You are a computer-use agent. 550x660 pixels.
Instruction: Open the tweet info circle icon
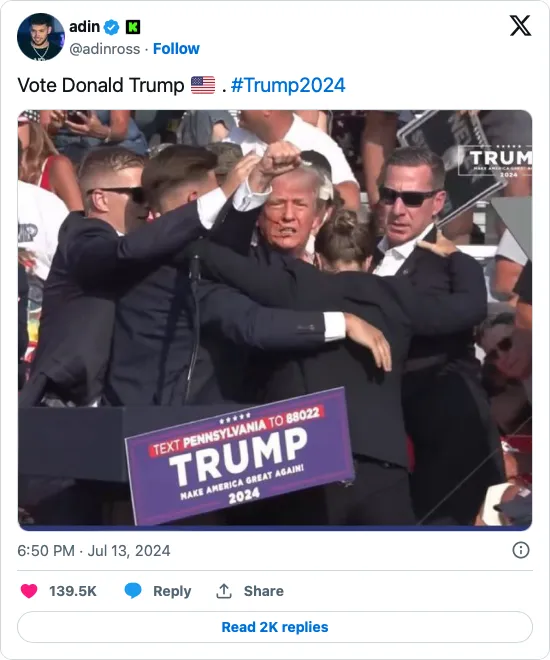521,550
